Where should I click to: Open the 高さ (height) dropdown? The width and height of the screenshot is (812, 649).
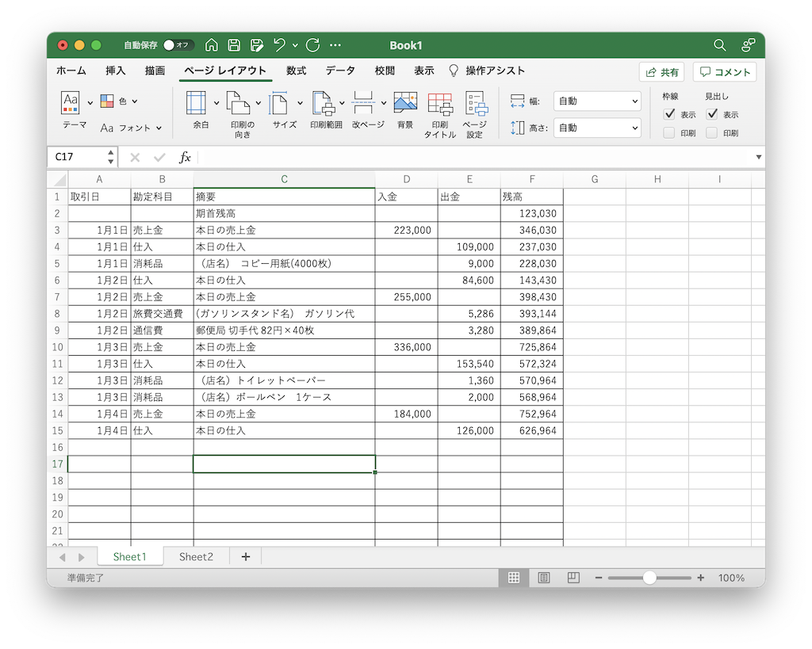pos(597,128)
